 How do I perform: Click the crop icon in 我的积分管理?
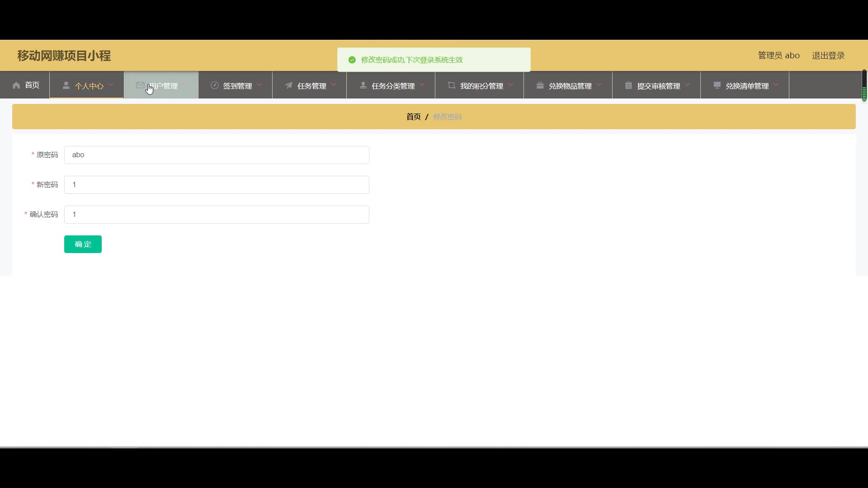coord(451,85)
